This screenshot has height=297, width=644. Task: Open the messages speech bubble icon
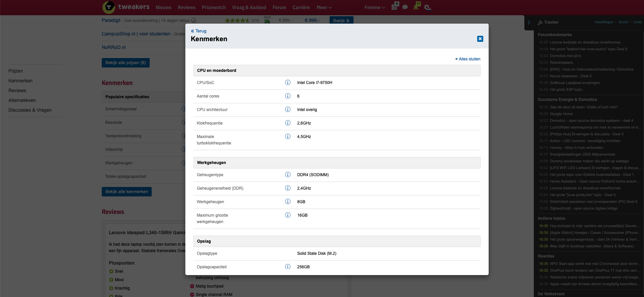coord(405,7)
